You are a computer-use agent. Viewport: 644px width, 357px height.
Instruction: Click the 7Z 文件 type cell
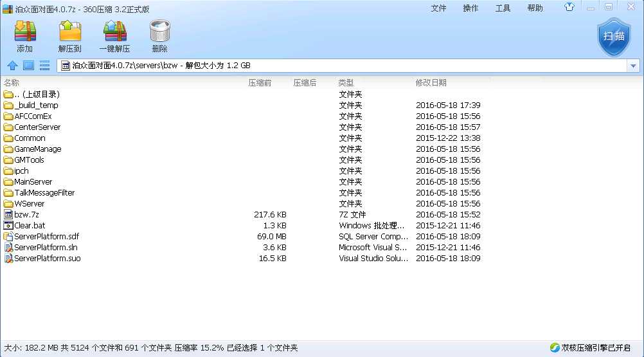tap(352, 214)
